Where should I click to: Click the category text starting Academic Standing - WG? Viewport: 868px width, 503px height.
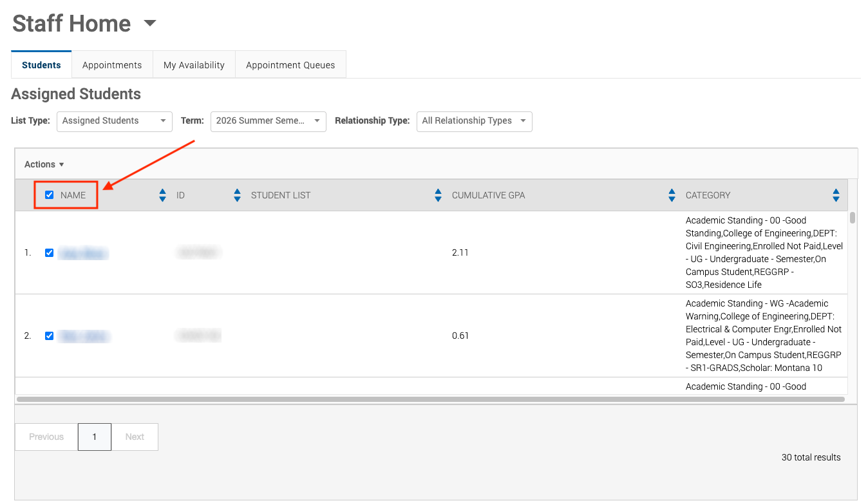pos(764,336)
